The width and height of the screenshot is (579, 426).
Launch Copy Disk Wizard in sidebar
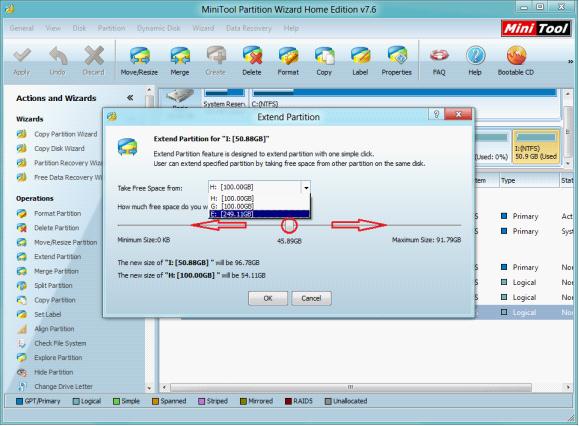pyautogui.click(x=51, y=149)
